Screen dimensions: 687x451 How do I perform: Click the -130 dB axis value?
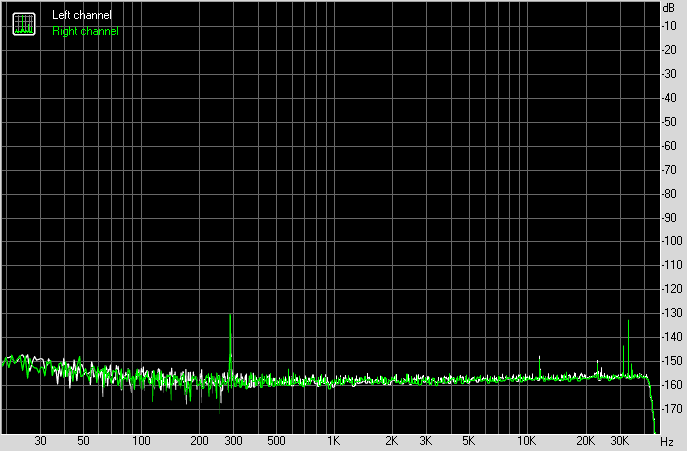(x=672, y=313)
